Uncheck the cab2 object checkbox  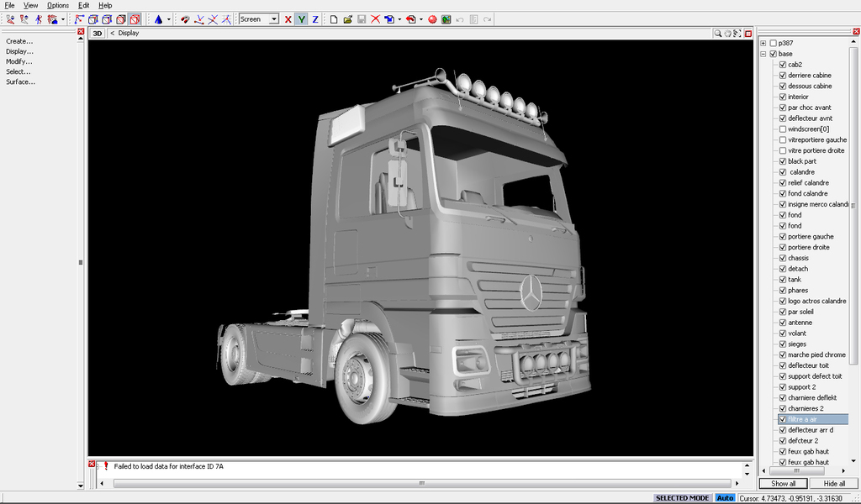coord(783,65)
